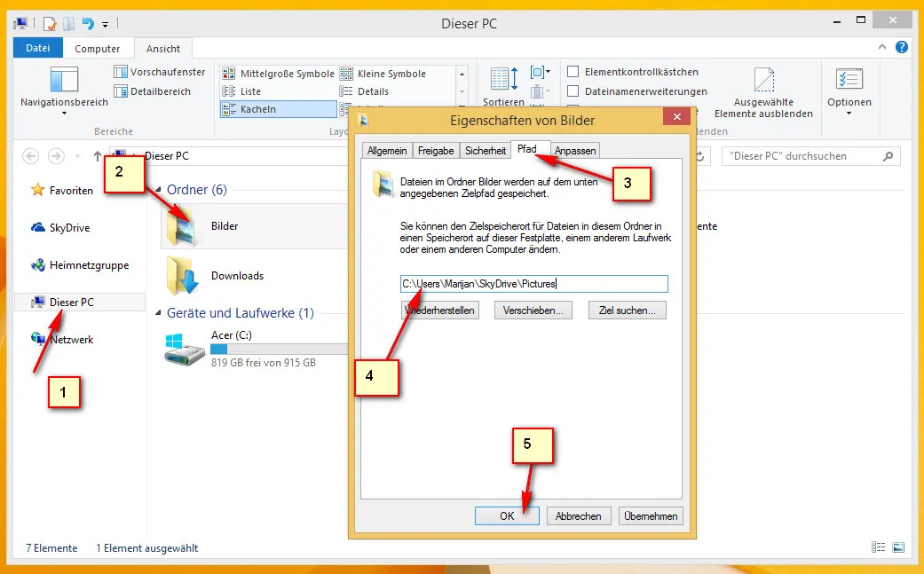
Task: Click the undo icon in title bar
Action: click(x=88, y=24)
